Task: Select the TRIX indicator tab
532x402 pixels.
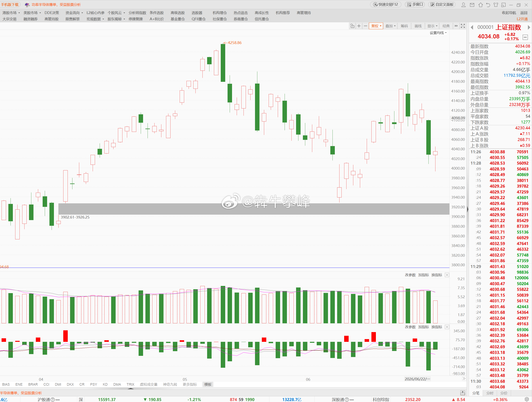Action: 130,384
